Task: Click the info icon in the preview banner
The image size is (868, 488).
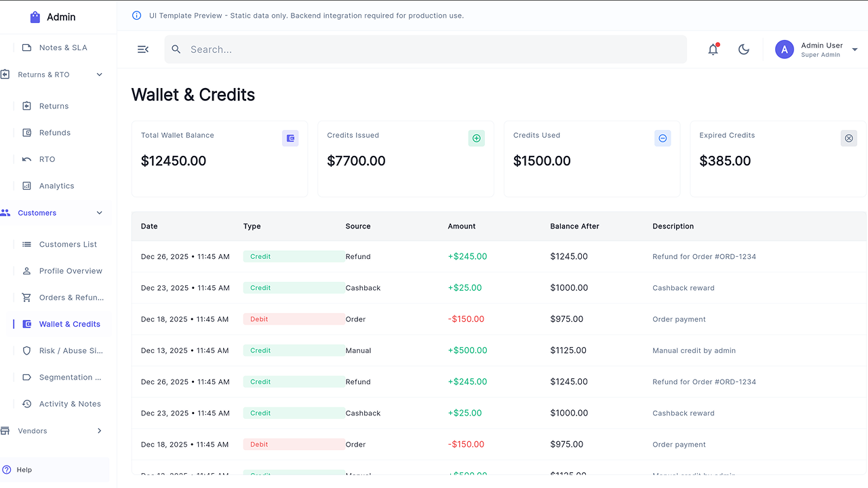Action: [136, 16]
